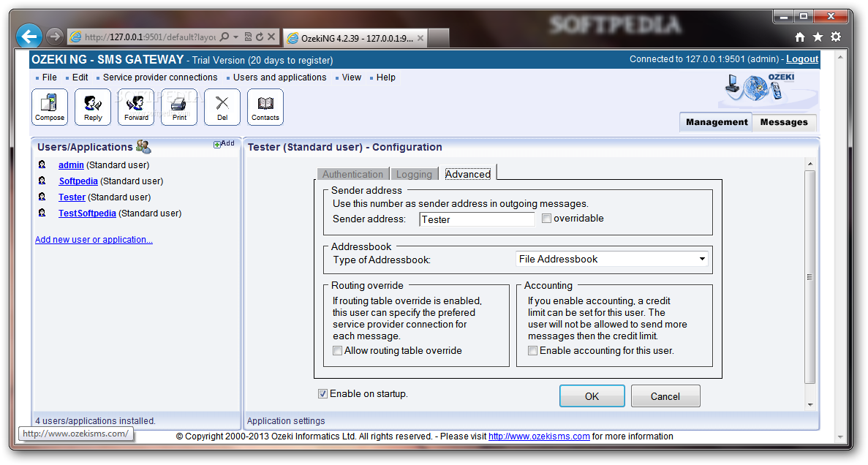
Task: Check Enable accounting for this user
Action: 532,350
